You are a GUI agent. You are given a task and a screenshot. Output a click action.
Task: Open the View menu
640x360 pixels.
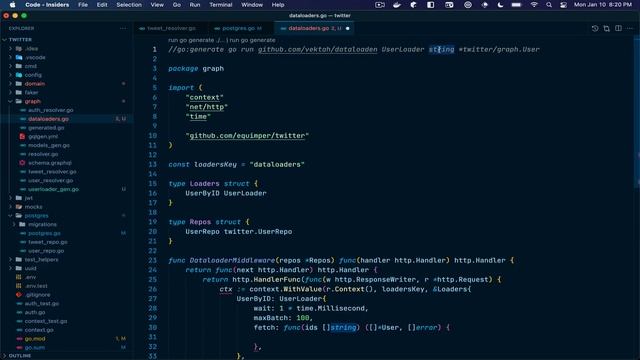point(157,5)
